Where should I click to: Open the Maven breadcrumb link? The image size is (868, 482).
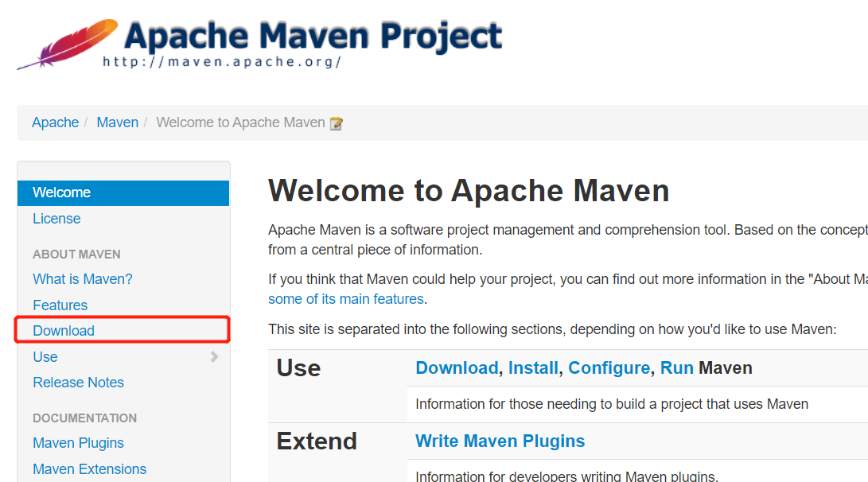(118, 122)
